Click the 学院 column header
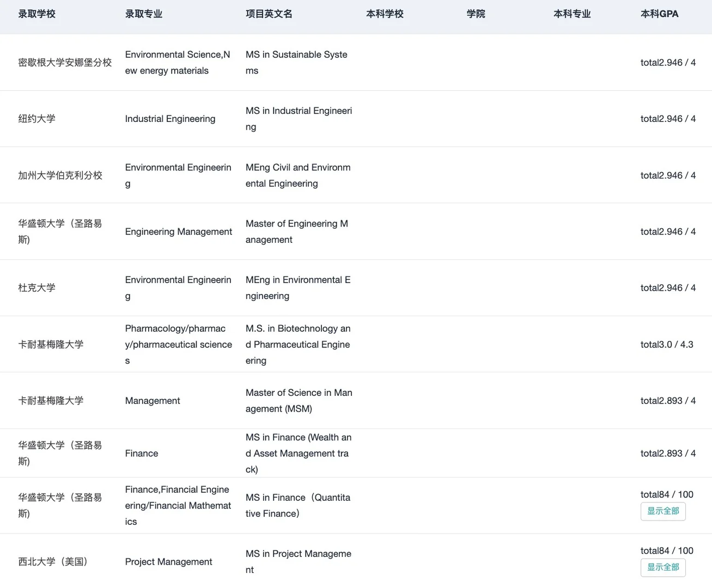Image resolution: width=712 pixels, height=588 pixels. [x=476, y=14]
